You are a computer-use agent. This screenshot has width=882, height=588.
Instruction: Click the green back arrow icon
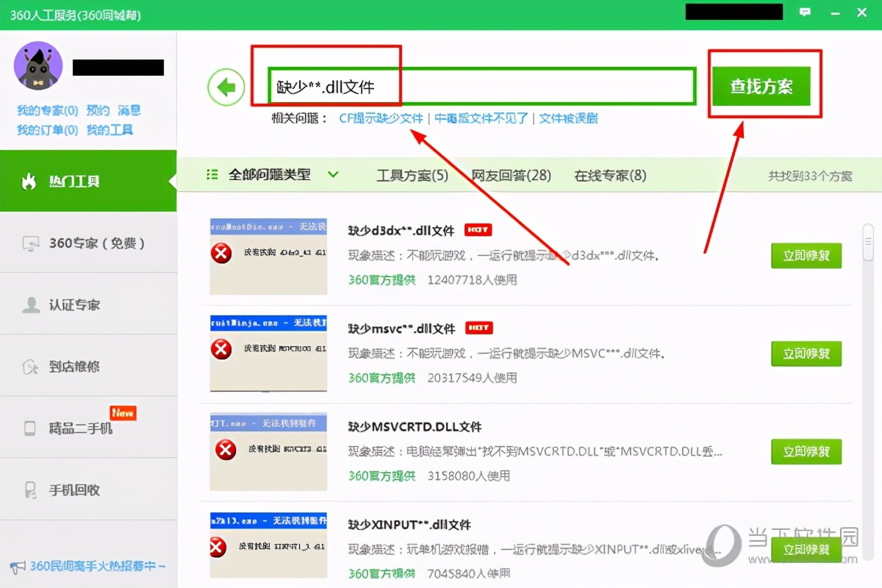(226, 87)
